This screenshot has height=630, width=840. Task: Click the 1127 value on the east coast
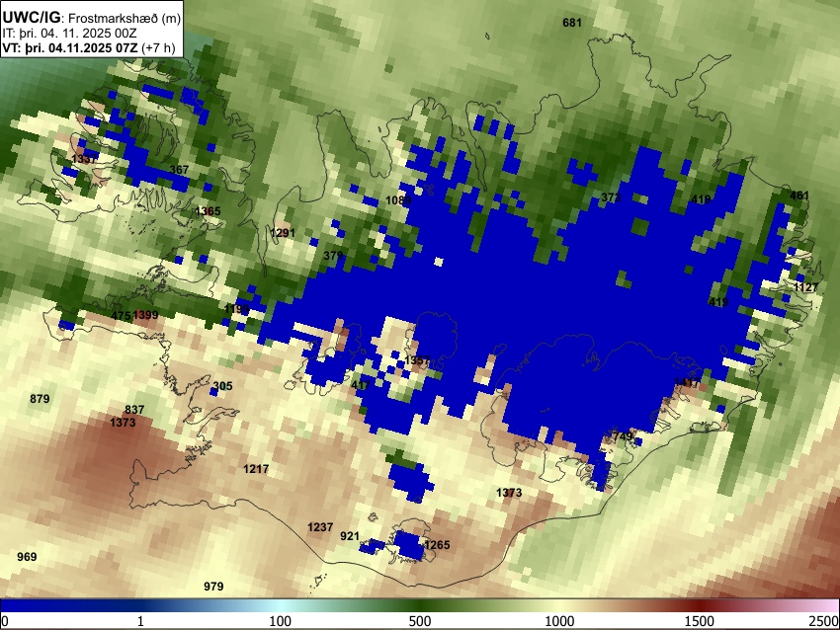pos(805,287)
